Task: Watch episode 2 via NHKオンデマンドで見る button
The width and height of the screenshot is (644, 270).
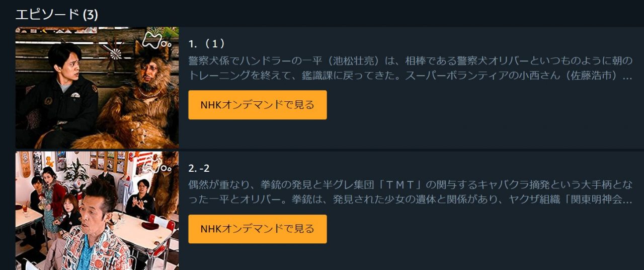Action: (258, 229)
